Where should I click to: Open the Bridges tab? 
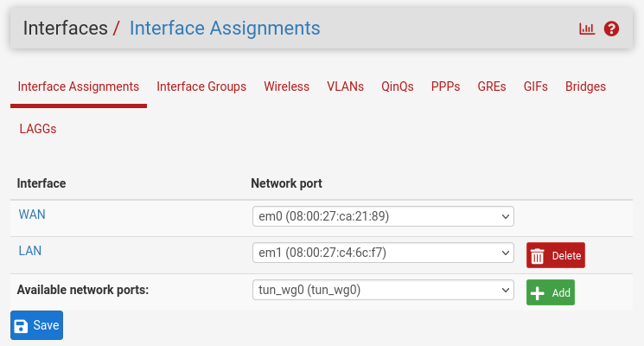click(585, 86)
